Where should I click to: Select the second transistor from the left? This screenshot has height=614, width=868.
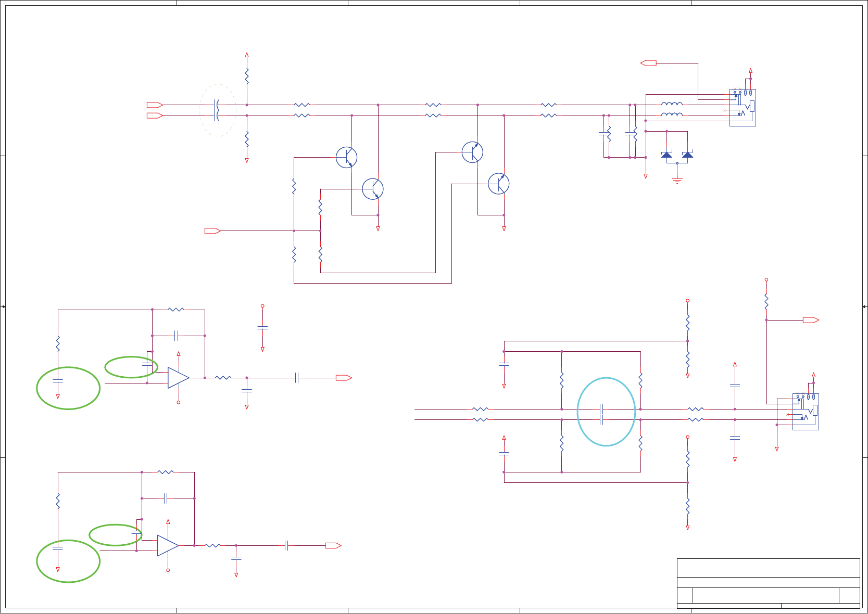(373, 188)
